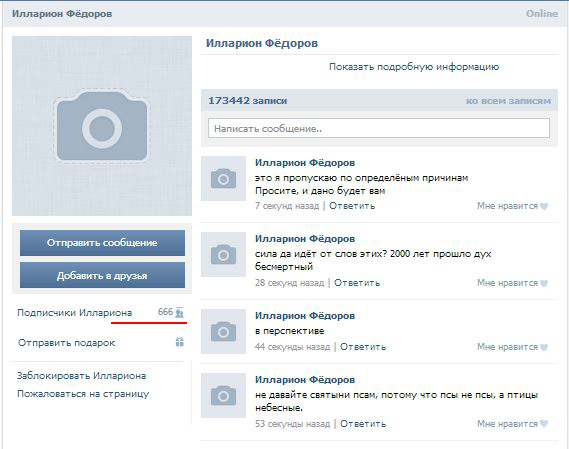Click the page title Илларион Фёдоров in header bar

tap(62, 14)
